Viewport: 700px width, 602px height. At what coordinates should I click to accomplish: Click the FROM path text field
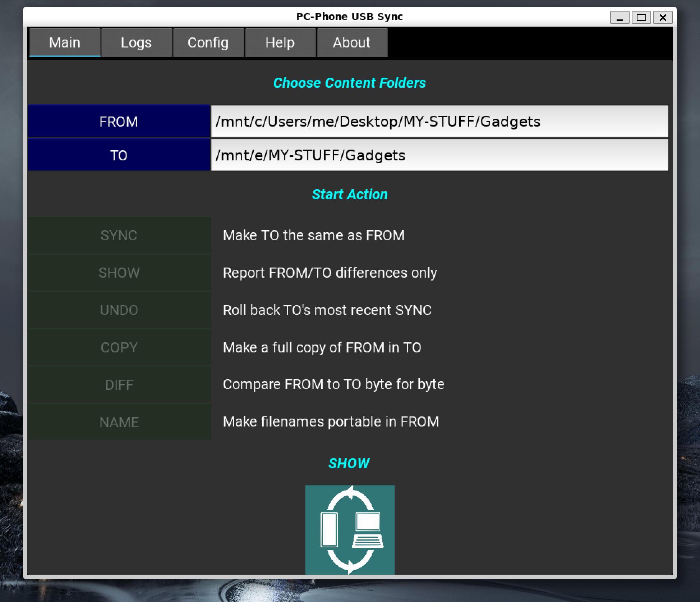coord(439,122)
